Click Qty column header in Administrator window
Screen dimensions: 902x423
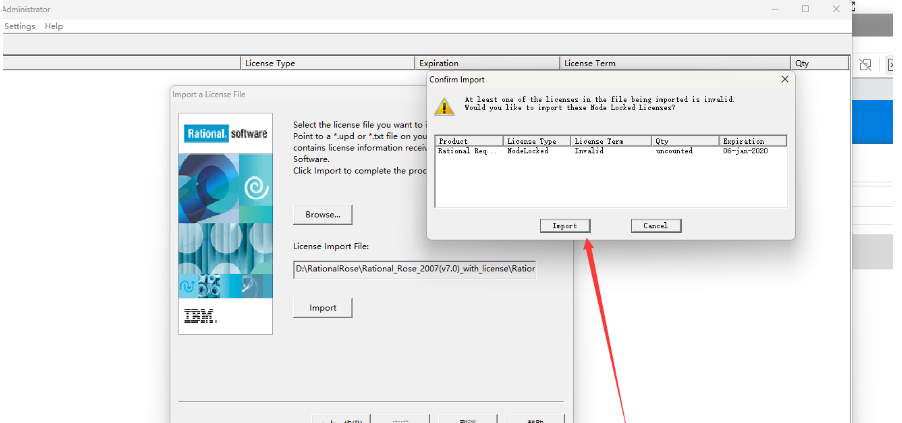[x=820, y=63]
